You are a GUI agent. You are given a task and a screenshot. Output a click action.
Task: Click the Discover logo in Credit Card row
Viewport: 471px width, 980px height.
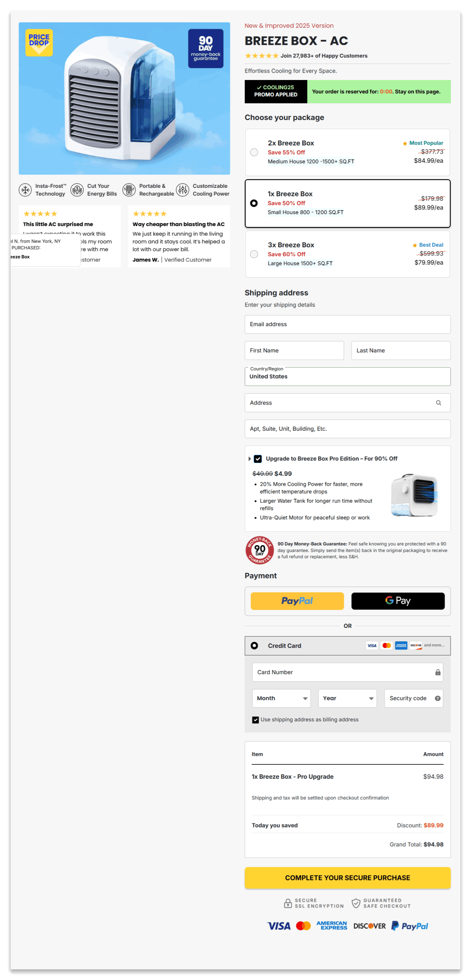tap(415, 645)
